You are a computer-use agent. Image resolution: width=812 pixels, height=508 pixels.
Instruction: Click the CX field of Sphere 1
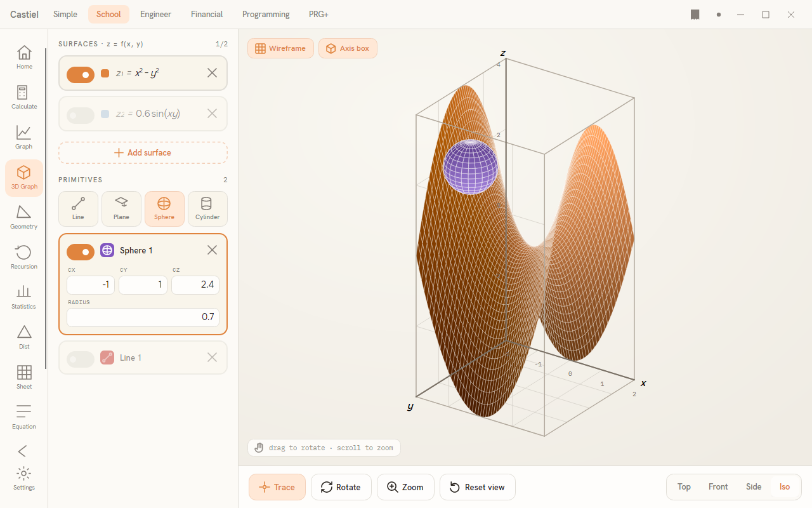(x=91, y=284)
